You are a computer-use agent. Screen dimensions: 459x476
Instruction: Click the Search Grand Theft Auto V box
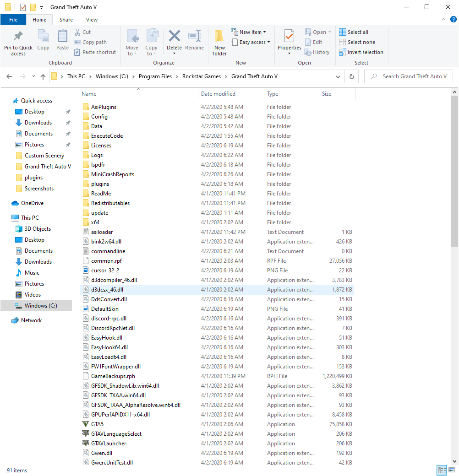[409, 76]
